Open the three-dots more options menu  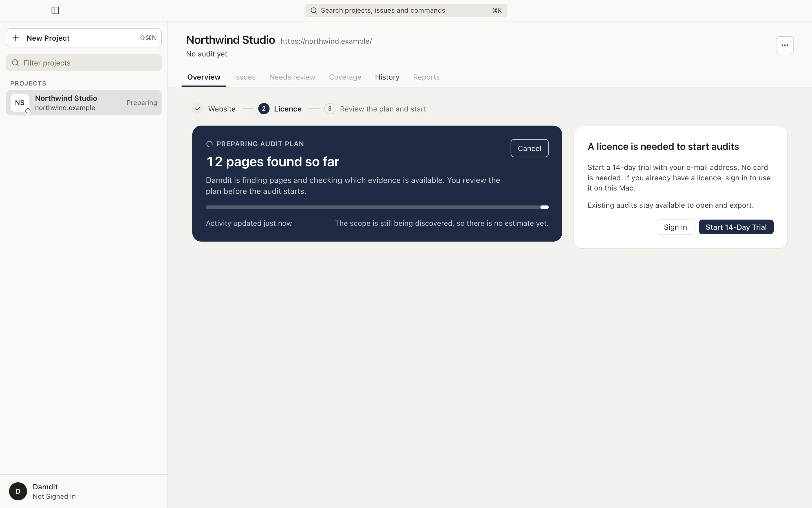click(x=784, y=45)
